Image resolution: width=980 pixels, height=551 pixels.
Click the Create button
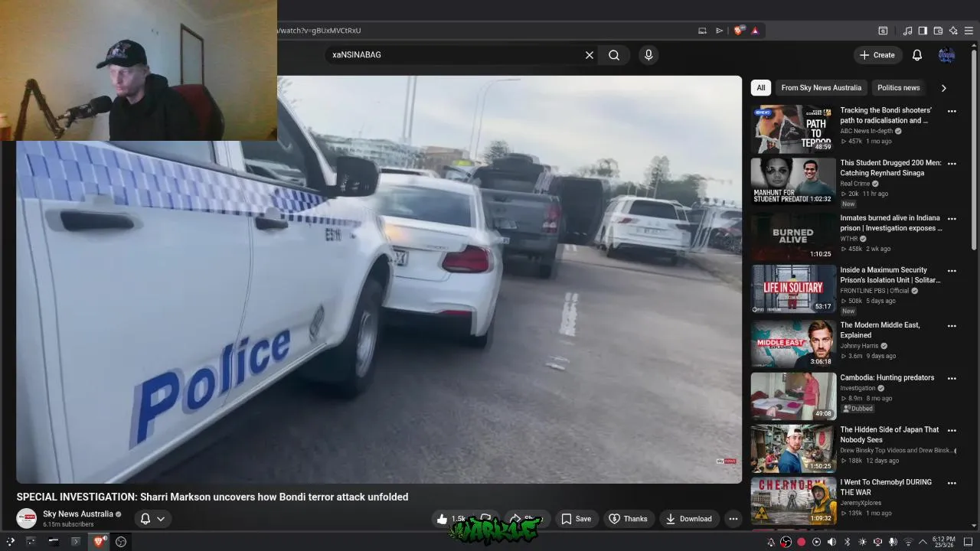[x=877, y=55]
